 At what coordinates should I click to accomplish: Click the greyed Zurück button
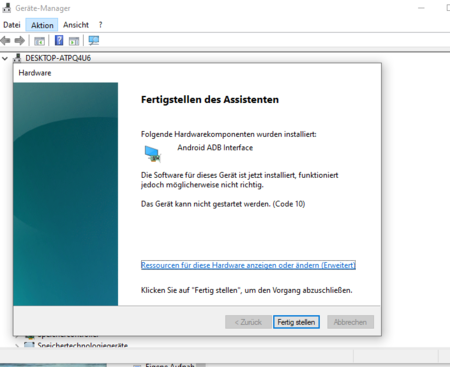click(x=248, y=322)
